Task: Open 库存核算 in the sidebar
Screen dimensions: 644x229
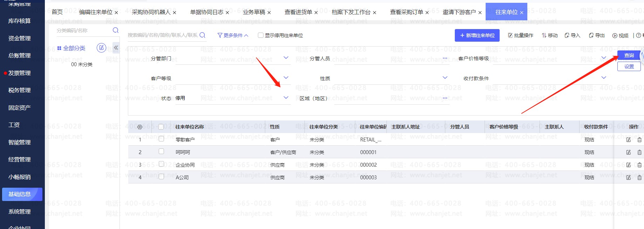Action: (20, 21)
